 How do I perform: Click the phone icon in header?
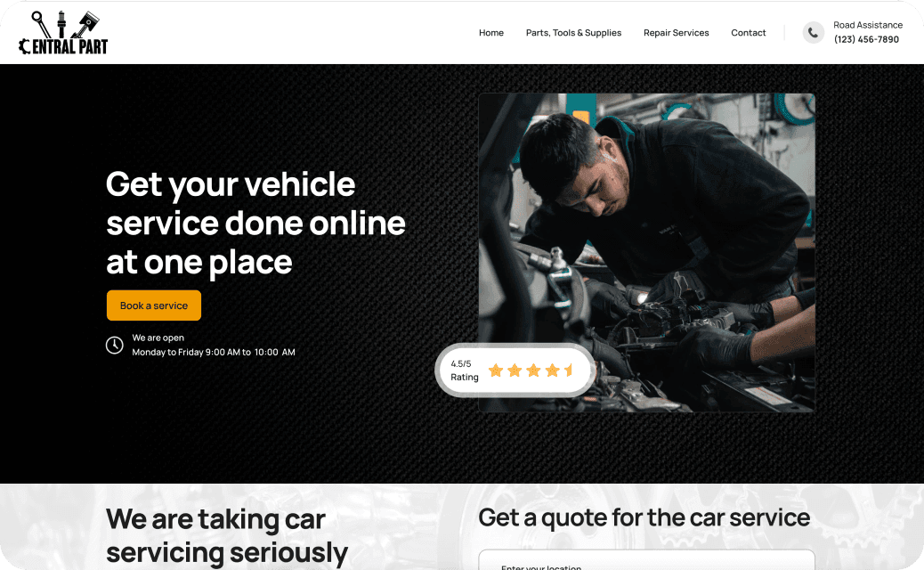point(814,32)
